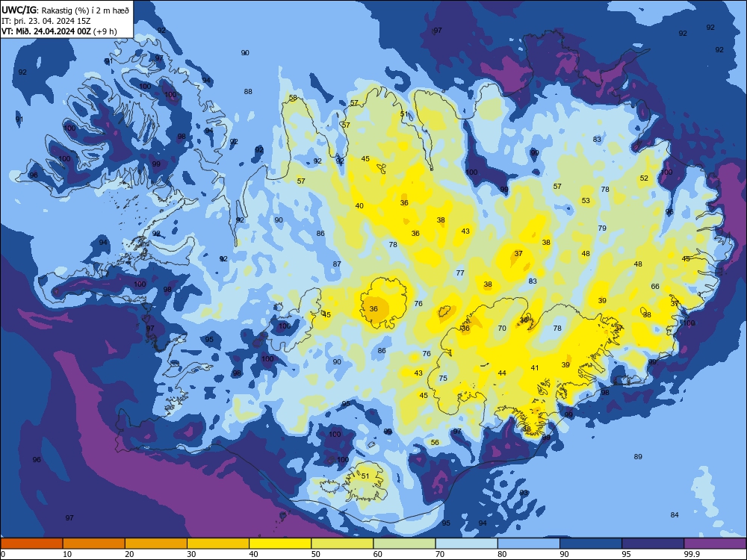This screenshot has height=560, width=747.
Task: Click the dark orange 0–10 legend swatch
Action: tap(31, 544)
